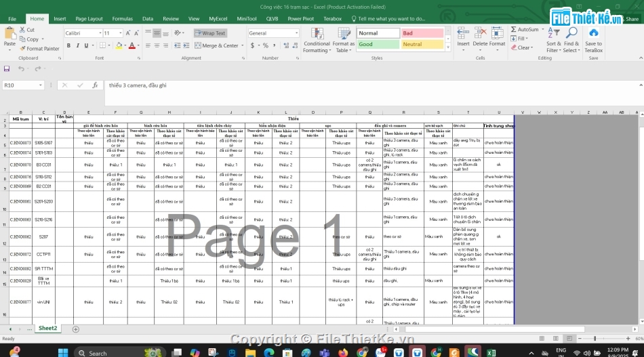Open the font size dropdown
The height and width of the screenshot is (357, 644).
pyautogui.click(x=121, y=33)
